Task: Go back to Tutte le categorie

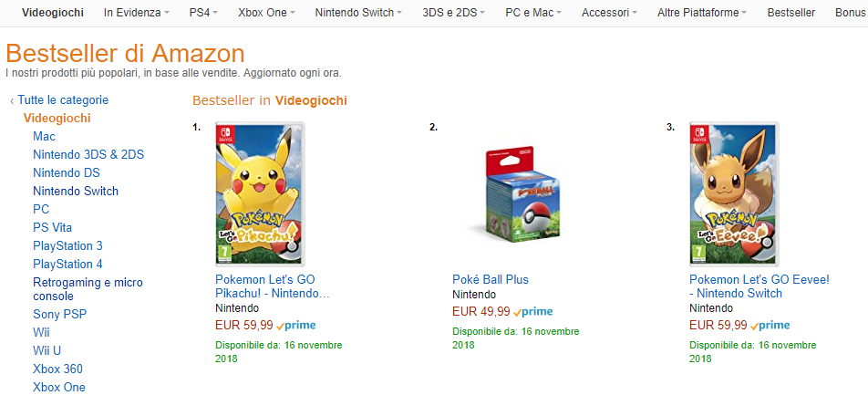Action: (63, 99)
